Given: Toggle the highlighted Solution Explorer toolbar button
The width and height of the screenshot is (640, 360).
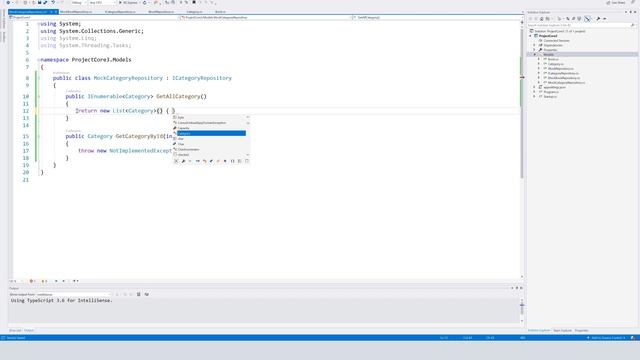Looking at the screenshot, I should [x=587, y=19].
